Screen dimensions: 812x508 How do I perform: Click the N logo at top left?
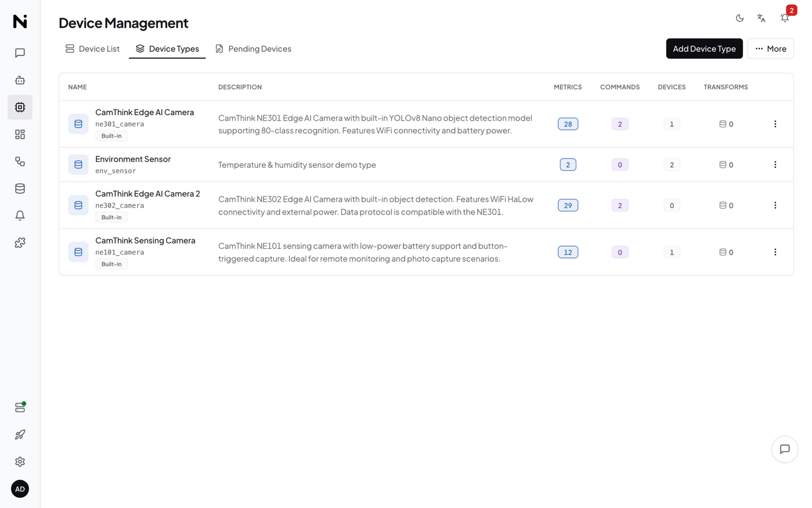click(x=20, y=21)
